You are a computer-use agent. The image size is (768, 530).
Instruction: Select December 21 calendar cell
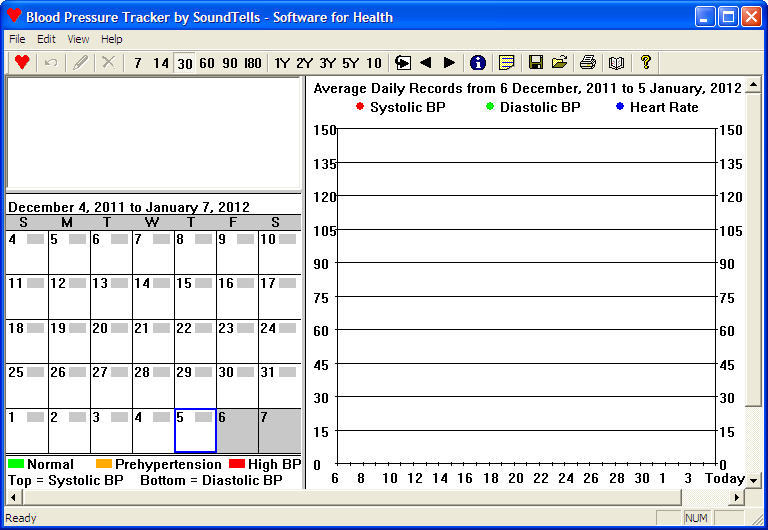[153, 341]
